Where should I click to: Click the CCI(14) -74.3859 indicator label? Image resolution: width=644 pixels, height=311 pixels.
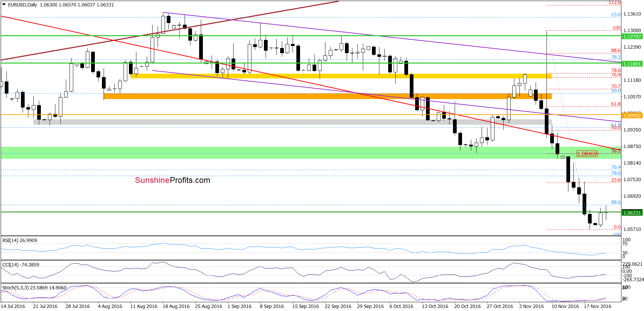21,265
